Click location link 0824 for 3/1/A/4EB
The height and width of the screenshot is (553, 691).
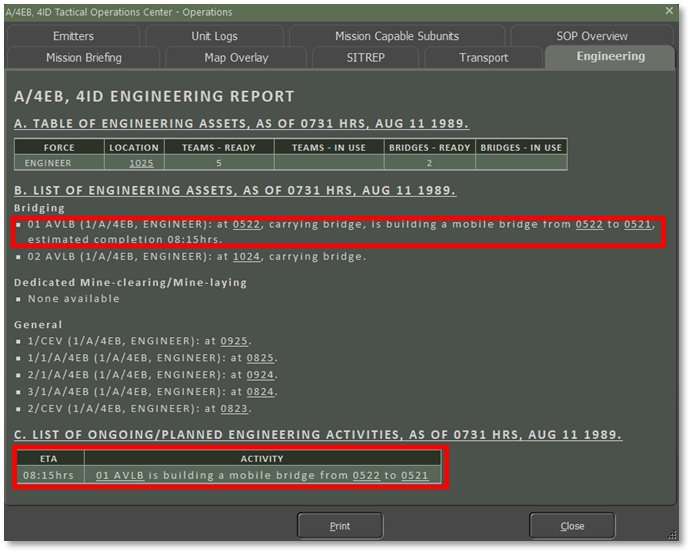262,392
